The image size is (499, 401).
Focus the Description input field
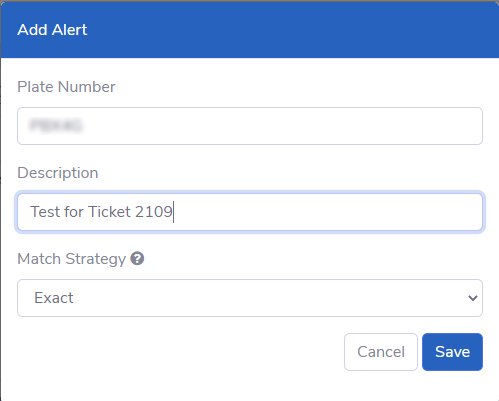pos(250,212)
